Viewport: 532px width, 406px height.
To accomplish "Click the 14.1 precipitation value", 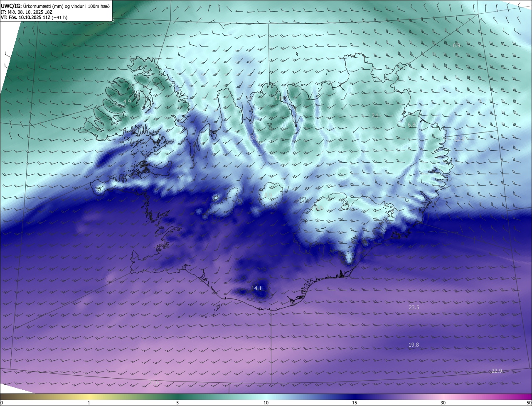I will [x=257, y=288].
